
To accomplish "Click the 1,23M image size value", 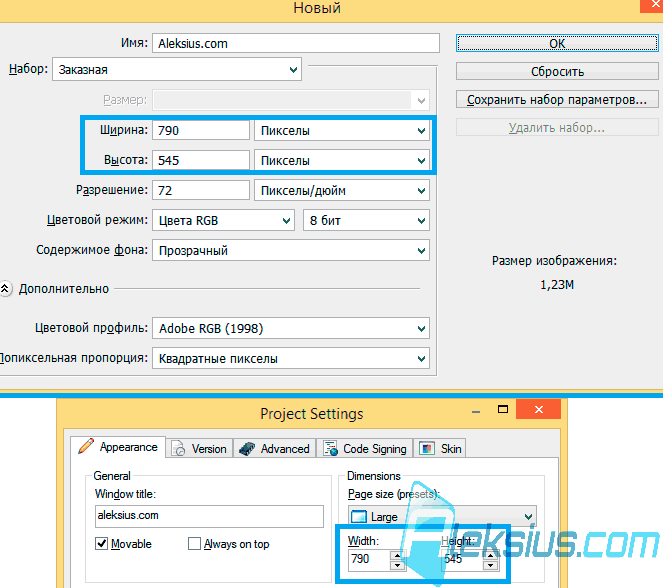I will [x=557, y=284].
